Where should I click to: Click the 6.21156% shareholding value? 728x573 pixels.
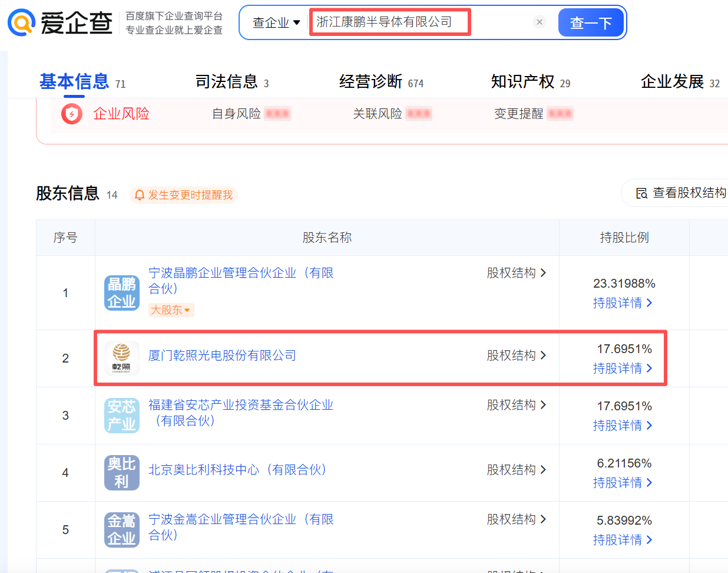coord(624,463)
